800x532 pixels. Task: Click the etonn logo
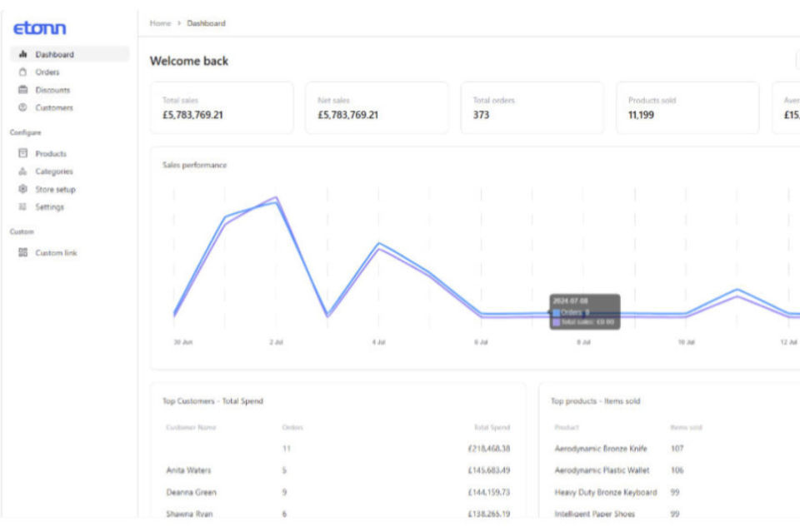39,28
